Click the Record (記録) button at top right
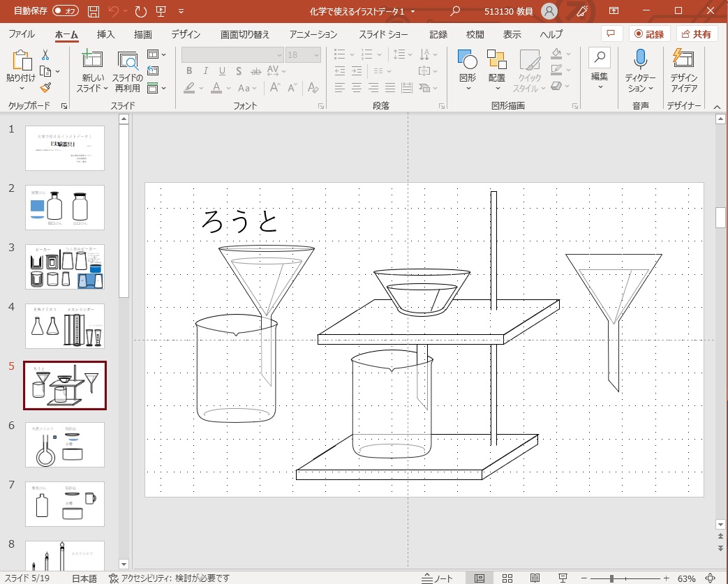This screenshot has height=584, width=728. (650, 34)
